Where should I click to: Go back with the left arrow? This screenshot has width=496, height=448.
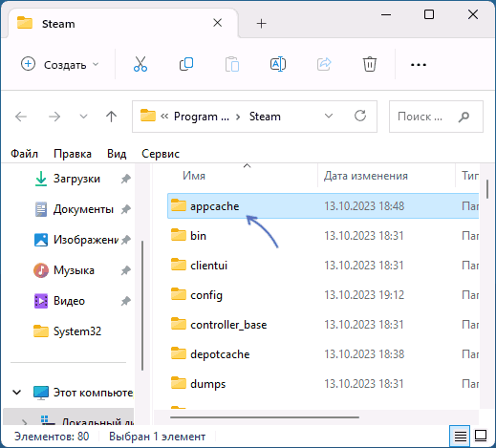[x=21, y=117]
